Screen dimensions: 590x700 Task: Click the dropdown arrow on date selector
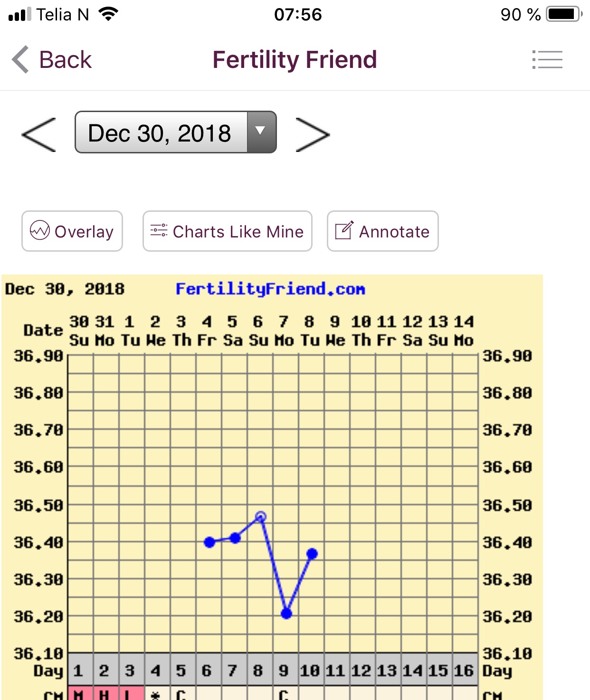click(261, 132)
